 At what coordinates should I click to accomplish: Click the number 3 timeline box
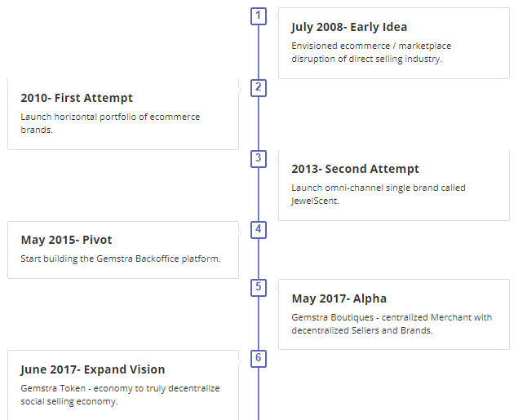[259, 159]
